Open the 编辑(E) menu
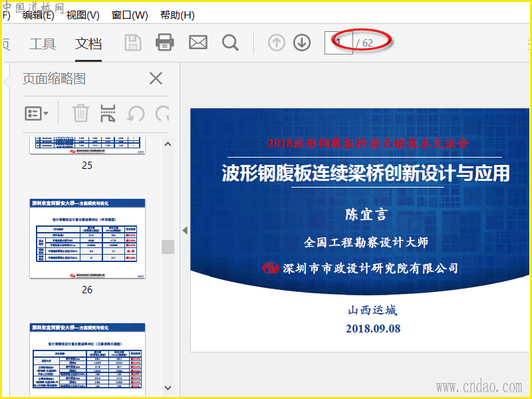Viewport: 532px width, 399px height. pos(39,15)
